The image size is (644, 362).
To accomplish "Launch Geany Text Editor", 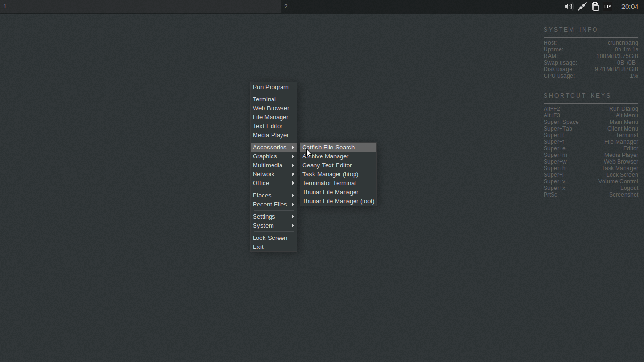I will click(x=327, y=165).
